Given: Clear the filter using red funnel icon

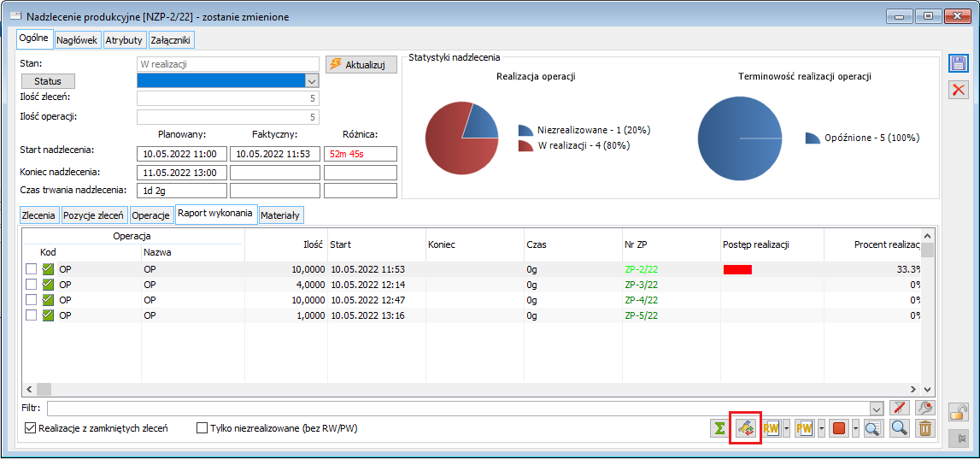Looking at the screenshot, I should tap(899, 409).
